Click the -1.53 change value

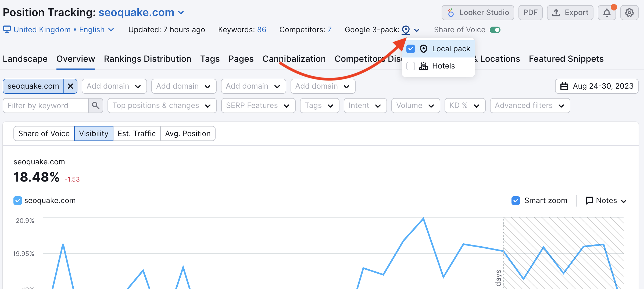point(72,179)
